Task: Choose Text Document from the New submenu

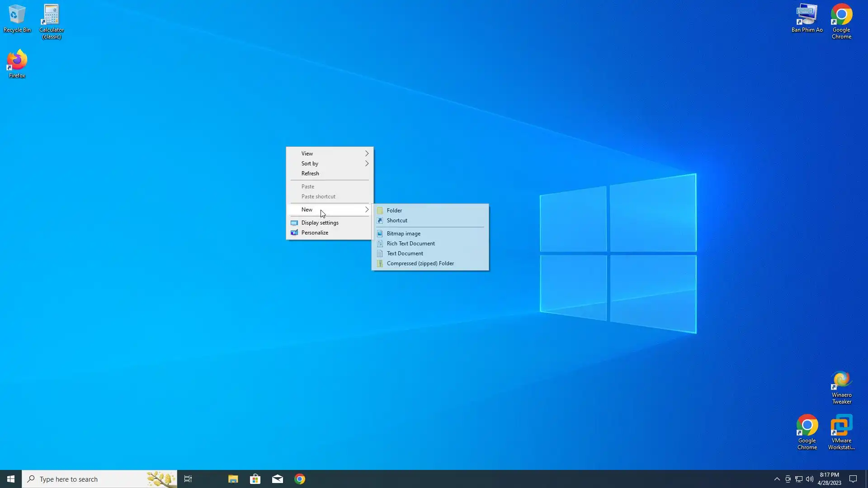Action: point(405,253)
